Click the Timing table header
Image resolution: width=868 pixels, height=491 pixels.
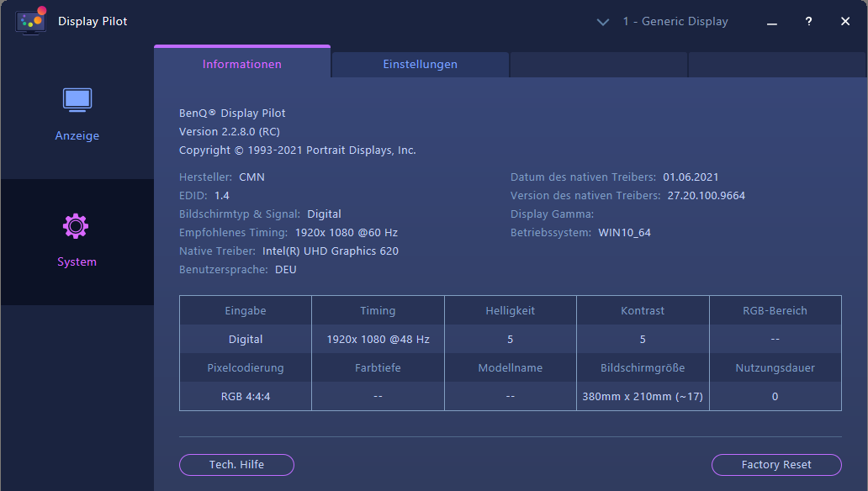pos(378,310)
